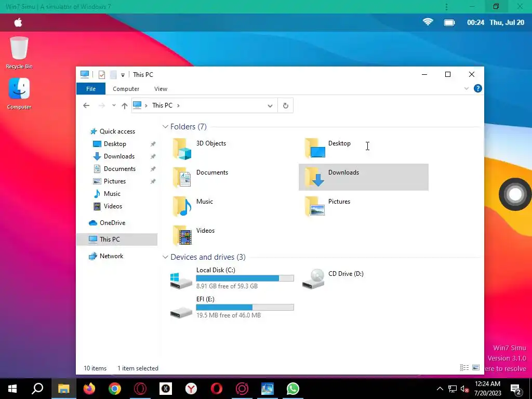Select the CD Drive (D:)
Screen dimensions: 532x399
333,278
